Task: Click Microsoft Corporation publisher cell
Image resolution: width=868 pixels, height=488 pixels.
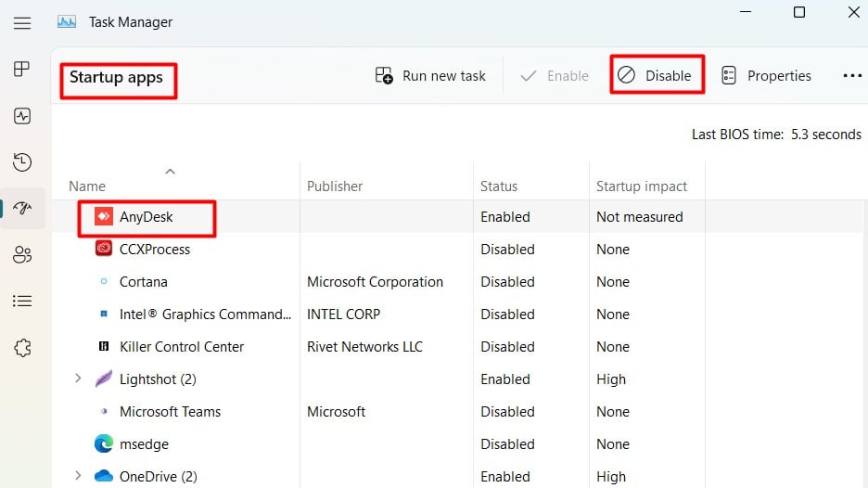Action: [375, 281]
